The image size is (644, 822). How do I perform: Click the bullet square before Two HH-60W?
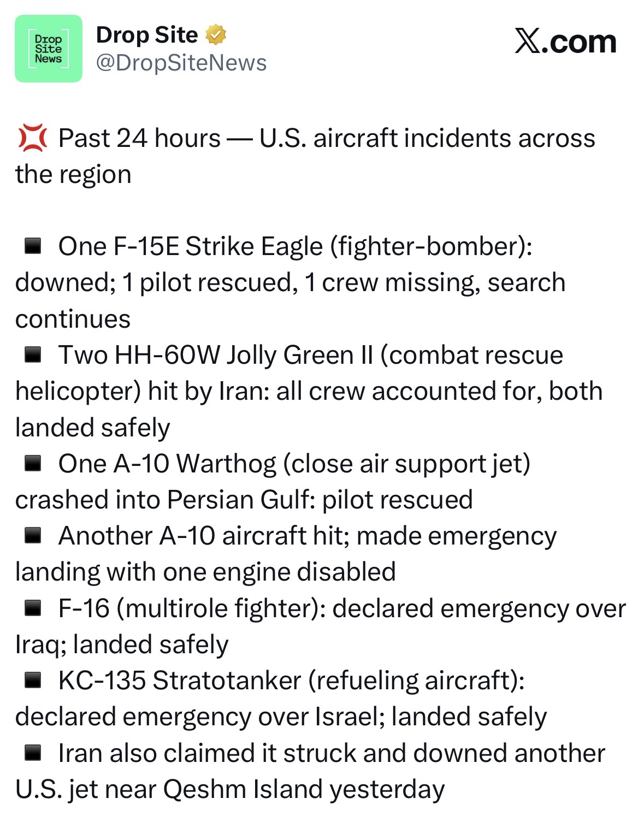click(x=33, y=355)
